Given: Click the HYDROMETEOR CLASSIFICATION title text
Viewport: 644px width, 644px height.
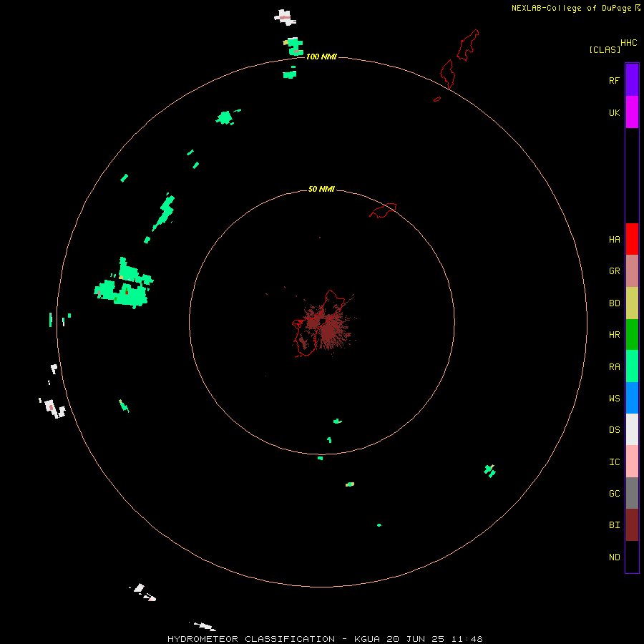Looking at the screenshot, I should click(x=251, y=639).
